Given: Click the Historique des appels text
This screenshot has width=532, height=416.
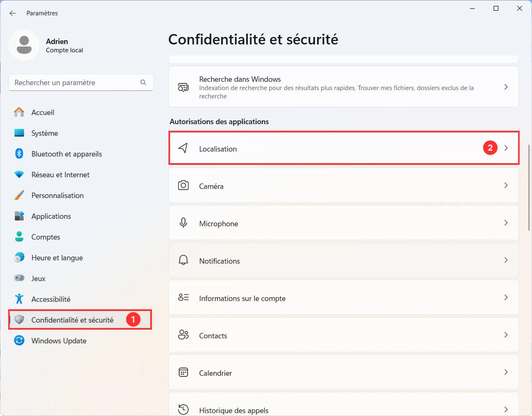Looking at the screenshot, I should (x=234, y=411).
